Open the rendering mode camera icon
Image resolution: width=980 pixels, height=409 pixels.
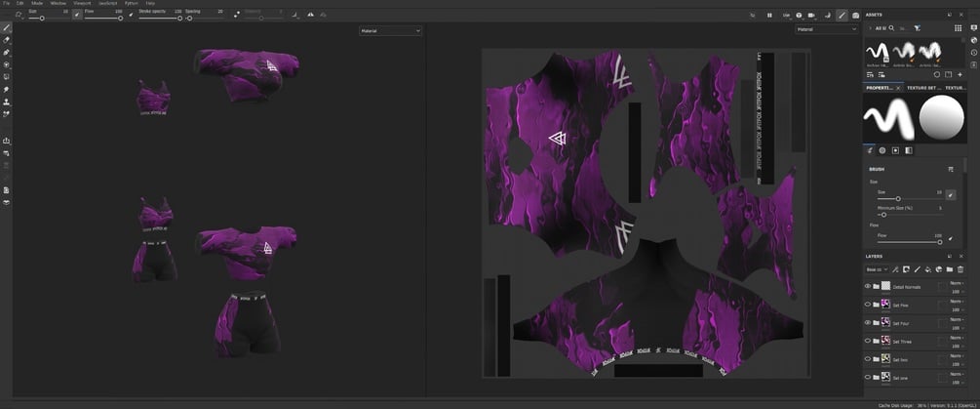[855, 15]
